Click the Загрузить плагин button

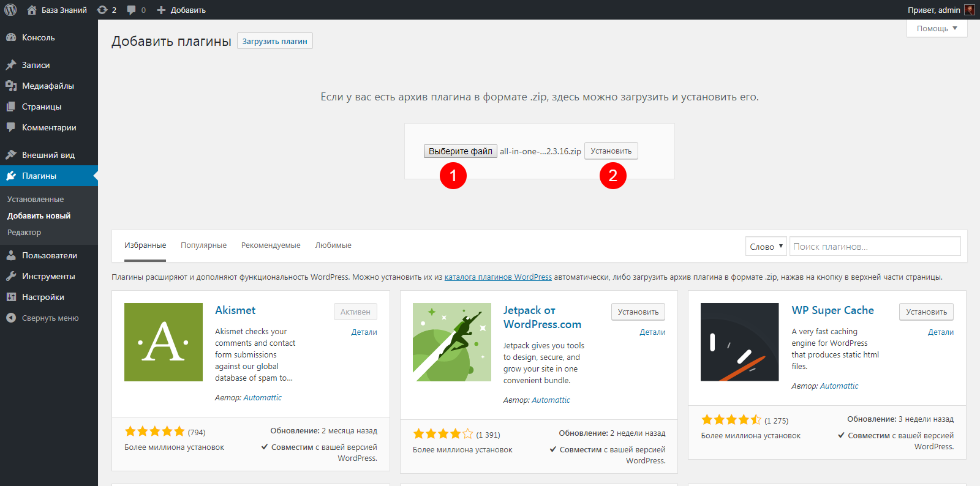point(275,41)
